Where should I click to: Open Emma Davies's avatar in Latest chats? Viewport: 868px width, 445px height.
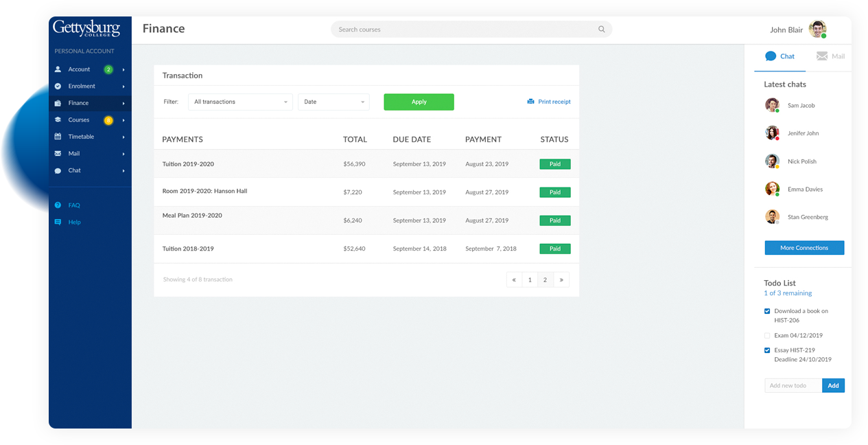click(x=773, y=189)
